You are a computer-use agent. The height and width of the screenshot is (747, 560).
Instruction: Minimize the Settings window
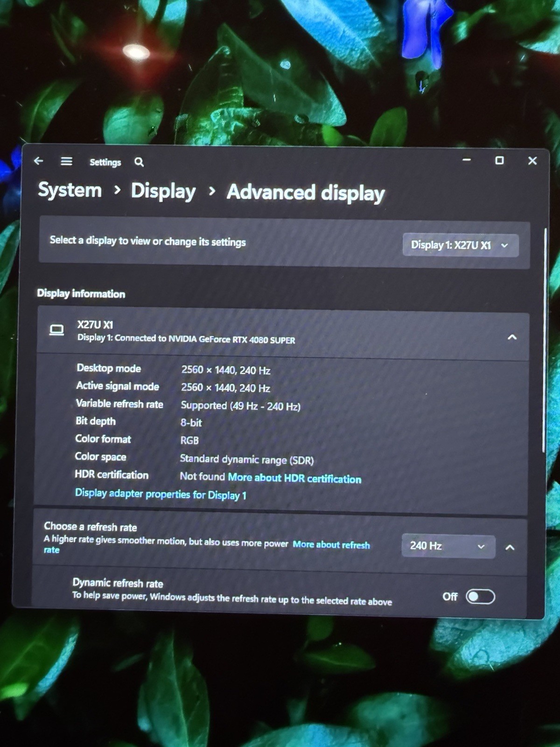coord(467,160)
